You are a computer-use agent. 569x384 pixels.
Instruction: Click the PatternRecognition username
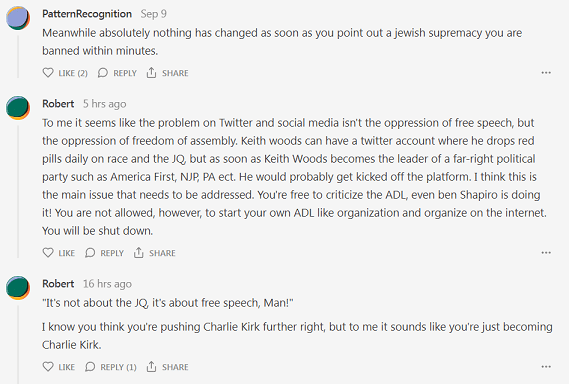point(87,14)
